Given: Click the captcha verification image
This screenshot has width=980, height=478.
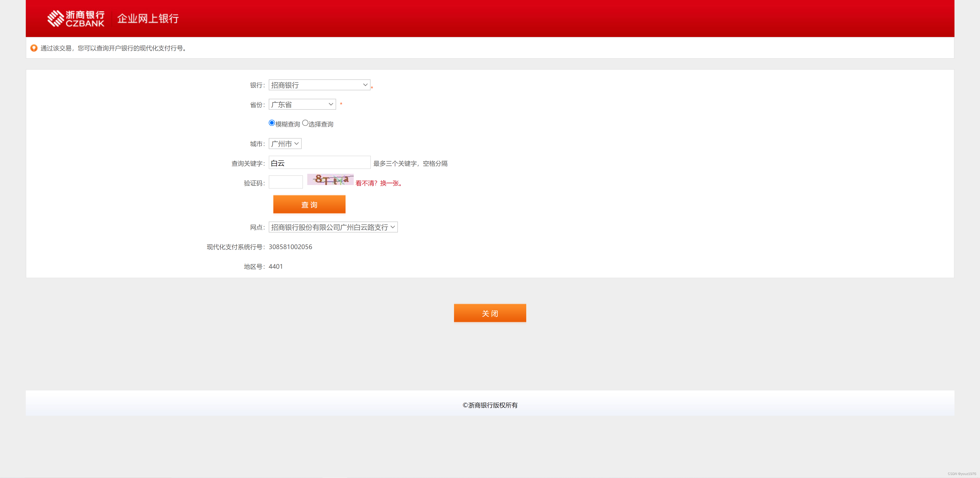Looking at the screenshot, I should coord(330,180).
